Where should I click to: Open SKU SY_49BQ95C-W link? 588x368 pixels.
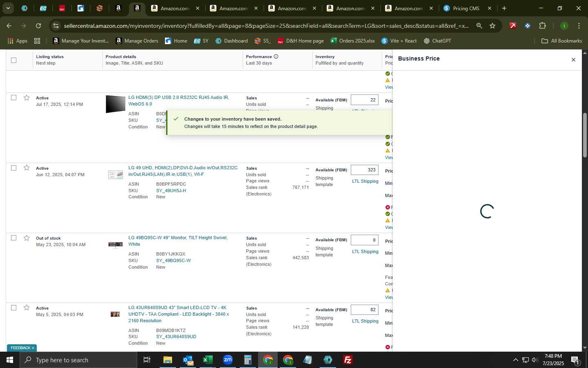(174, 260)
